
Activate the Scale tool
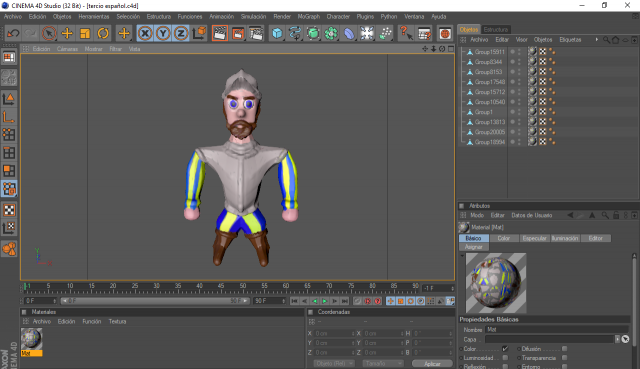(x=85, y=33)
